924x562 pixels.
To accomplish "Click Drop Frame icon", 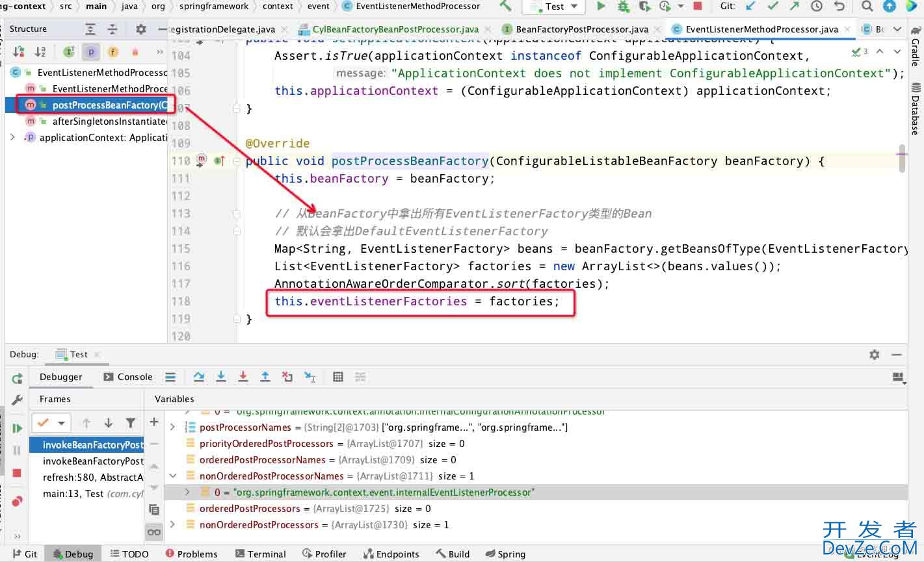I will (287, 377).
